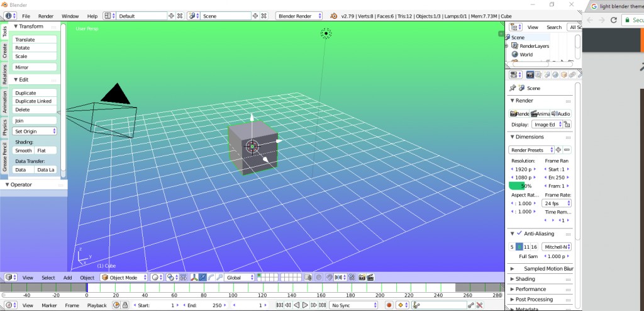Open the Object properties cube icon
This screenshot has height=311, width=644.
point(564,75)
